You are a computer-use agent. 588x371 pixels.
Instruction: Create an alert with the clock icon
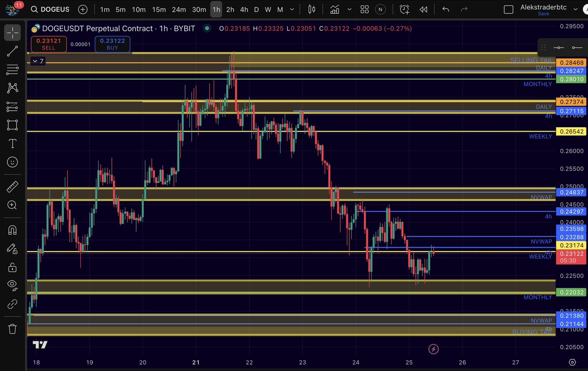[x=404, y=9]
